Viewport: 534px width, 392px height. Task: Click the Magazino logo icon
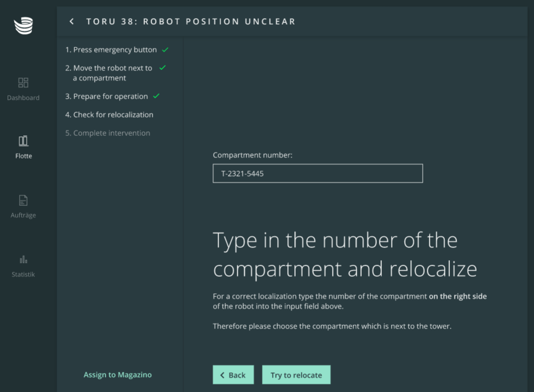pyautogui.click(x=23, y=26)
